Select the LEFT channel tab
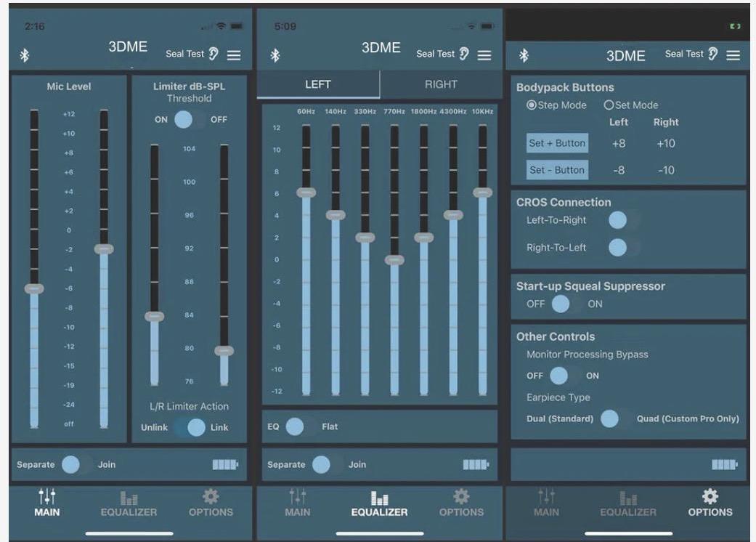This screenshot has width=756, height=542. (317, 84)
